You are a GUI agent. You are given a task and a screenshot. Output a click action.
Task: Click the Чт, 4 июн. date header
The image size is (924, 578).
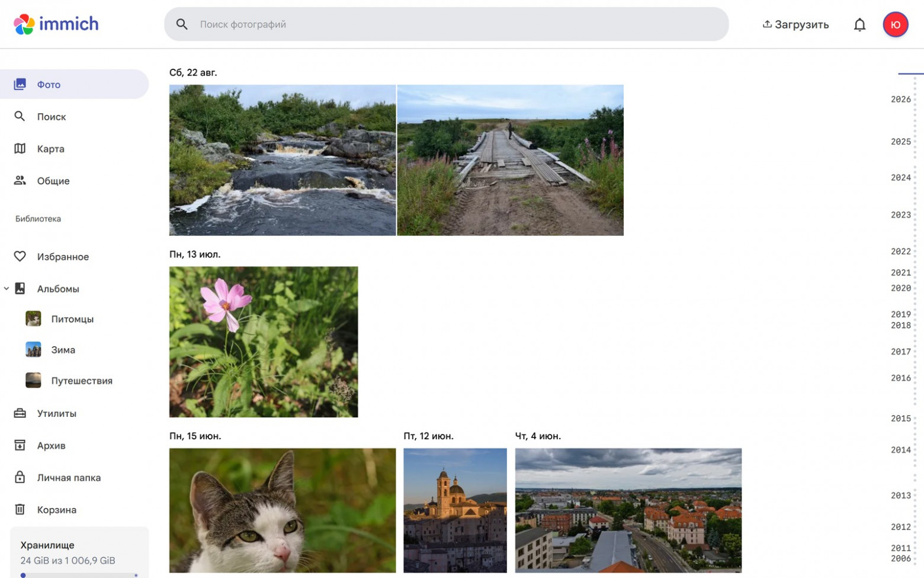pos(538,436)
